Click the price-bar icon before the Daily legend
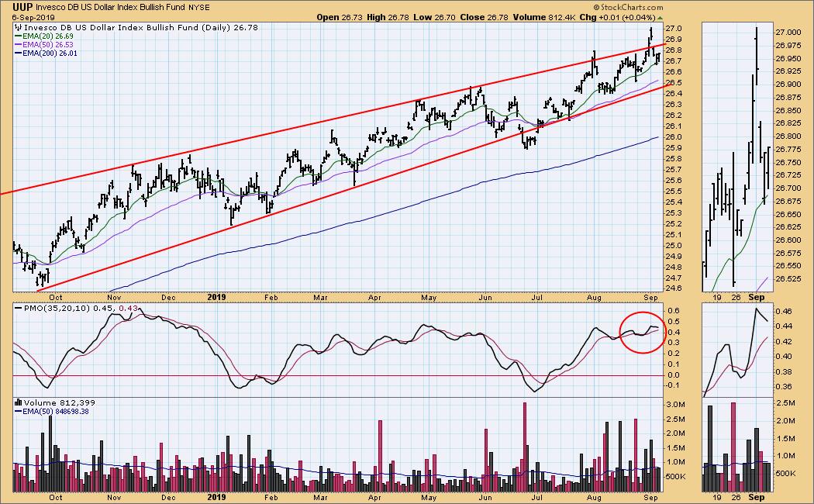This screenshot has width=814, height=504. [x=19, y=27]
